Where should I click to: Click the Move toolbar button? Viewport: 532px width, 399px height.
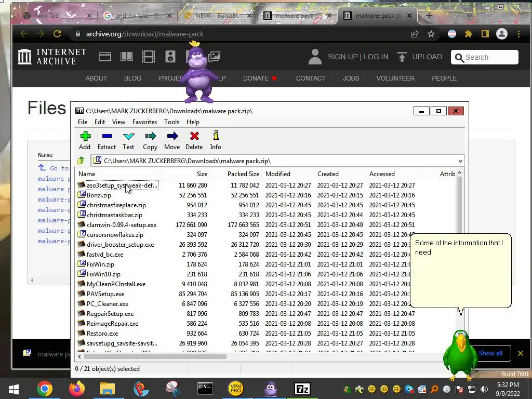(x=172, y=140)
